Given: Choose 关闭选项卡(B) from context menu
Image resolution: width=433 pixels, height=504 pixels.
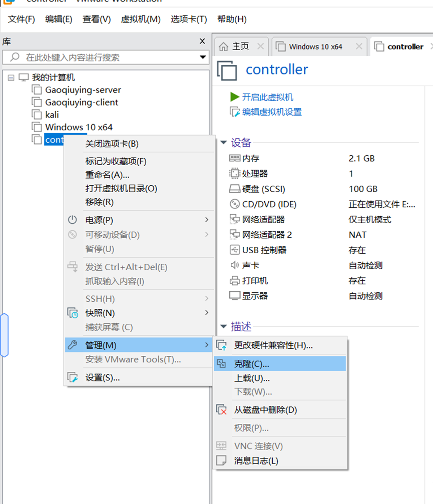Looking at the screenshot, I should pyautogui.click(x=112, y=144).
